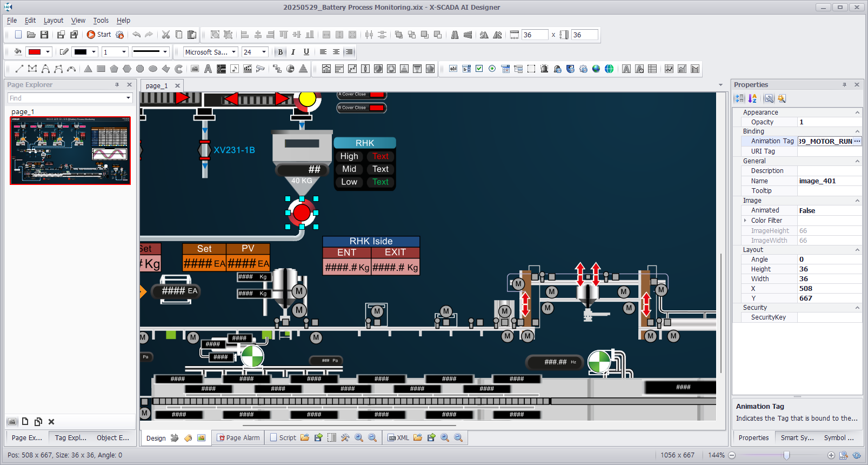Viewport: 868px width, 465px height.
Task: Toggle bold text formatting
Action: 280,52
